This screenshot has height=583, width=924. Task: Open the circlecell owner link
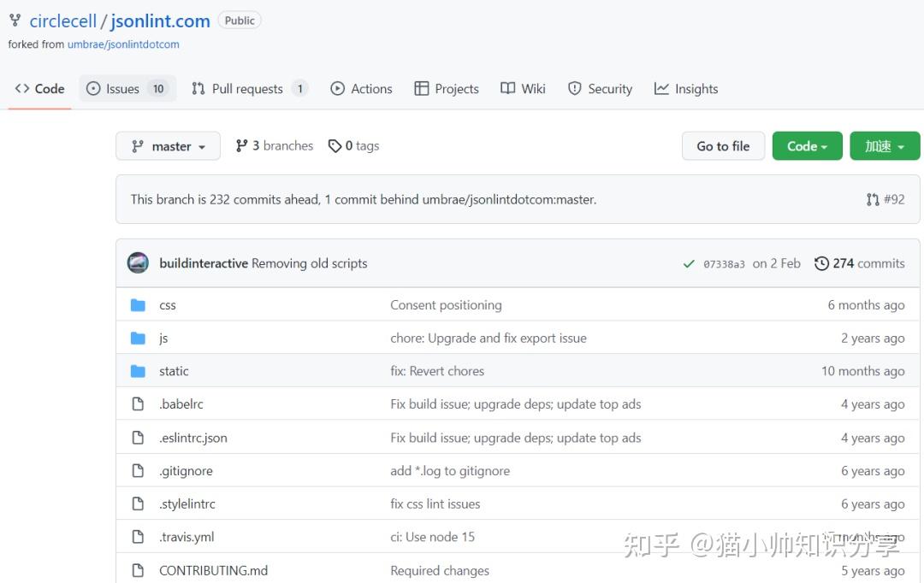pos(62,21)
